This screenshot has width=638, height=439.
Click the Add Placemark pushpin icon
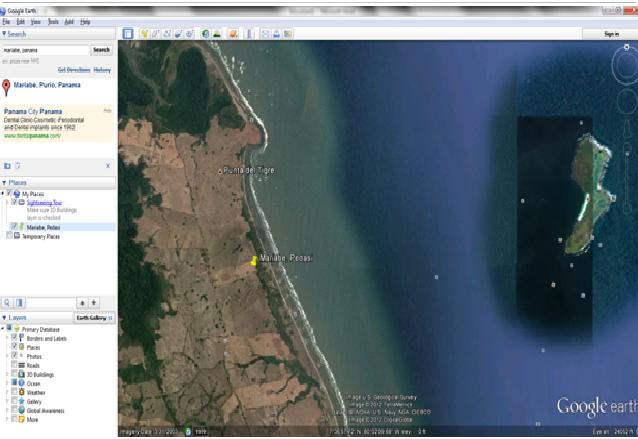pos(145,33)
